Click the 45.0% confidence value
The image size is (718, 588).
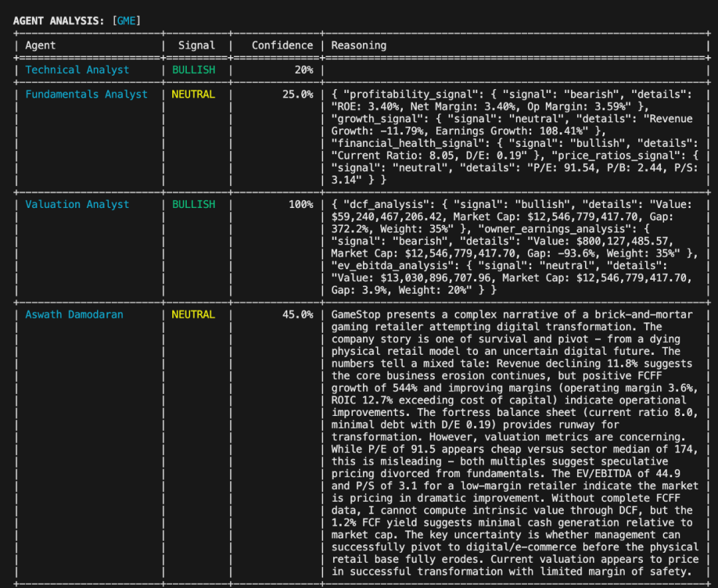coord(298,315)
